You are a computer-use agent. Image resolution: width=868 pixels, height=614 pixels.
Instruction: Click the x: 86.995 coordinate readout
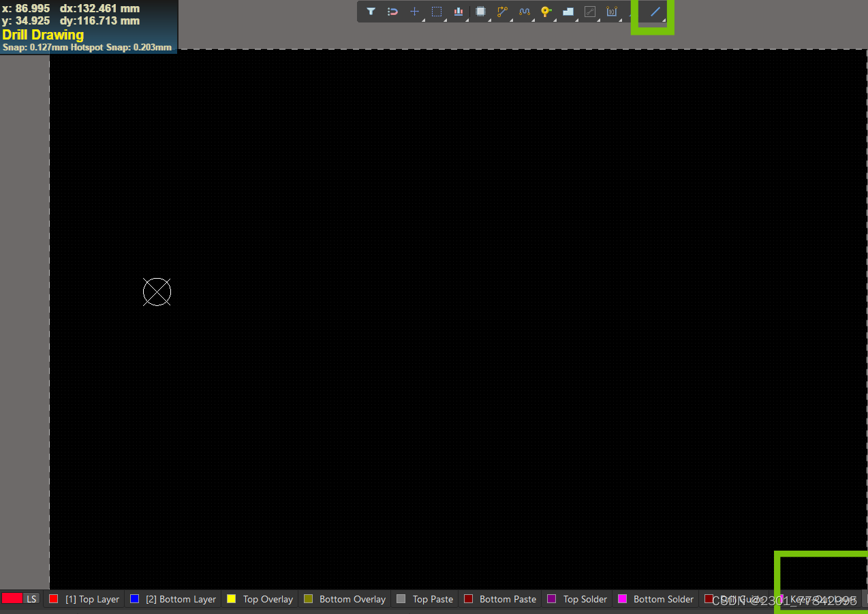26,9
